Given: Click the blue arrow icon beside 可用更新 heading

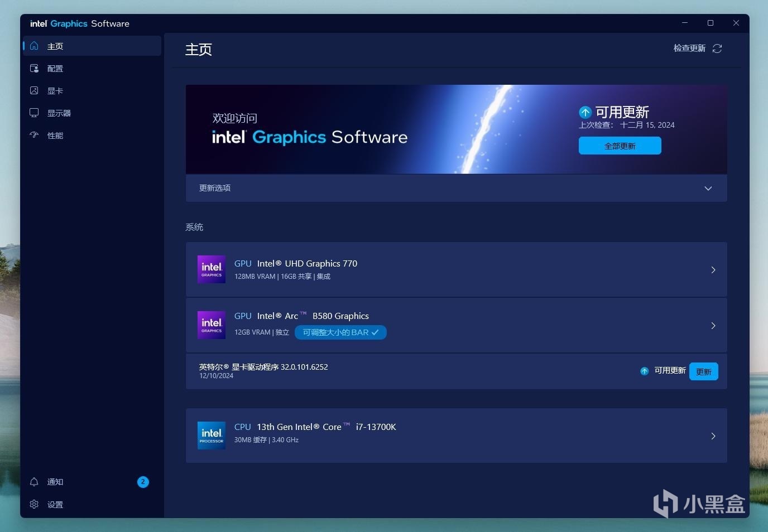Looking at the screenshot, I should (585, 112).
